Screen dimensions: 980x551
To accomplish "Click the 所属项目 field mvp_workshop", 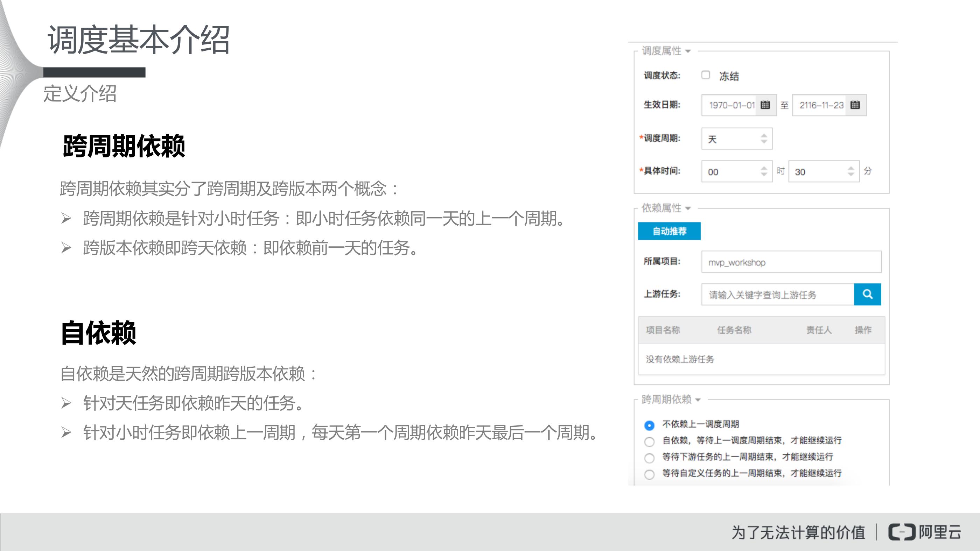I will 791,262.
